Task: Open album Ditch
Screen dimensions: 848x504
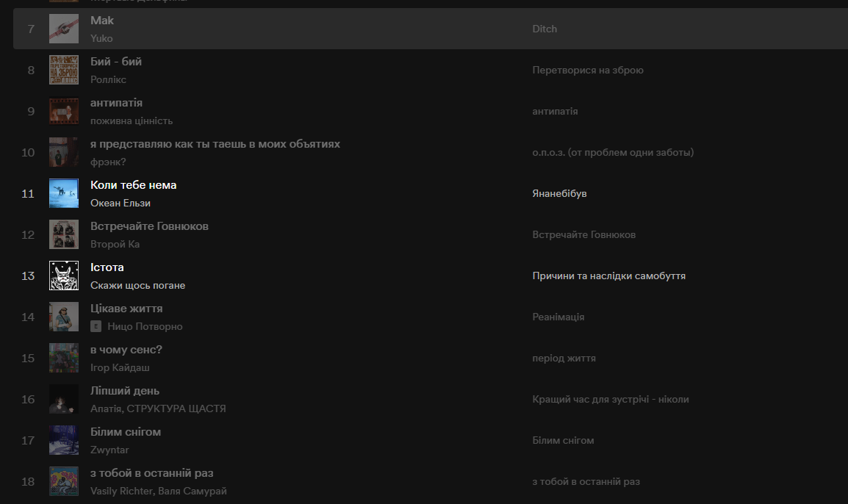Action: click(x=545, y=29)
